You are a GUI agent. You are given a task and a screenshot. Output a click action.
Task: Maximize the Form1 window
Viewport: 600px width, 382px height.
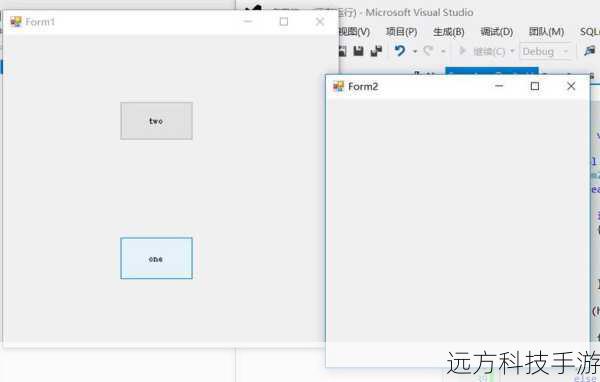[284, 21]
